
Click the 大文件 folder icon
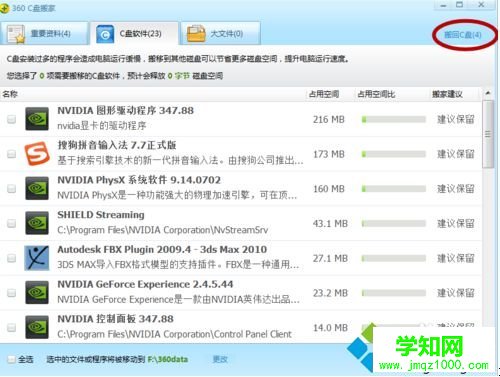click(196, 34)
